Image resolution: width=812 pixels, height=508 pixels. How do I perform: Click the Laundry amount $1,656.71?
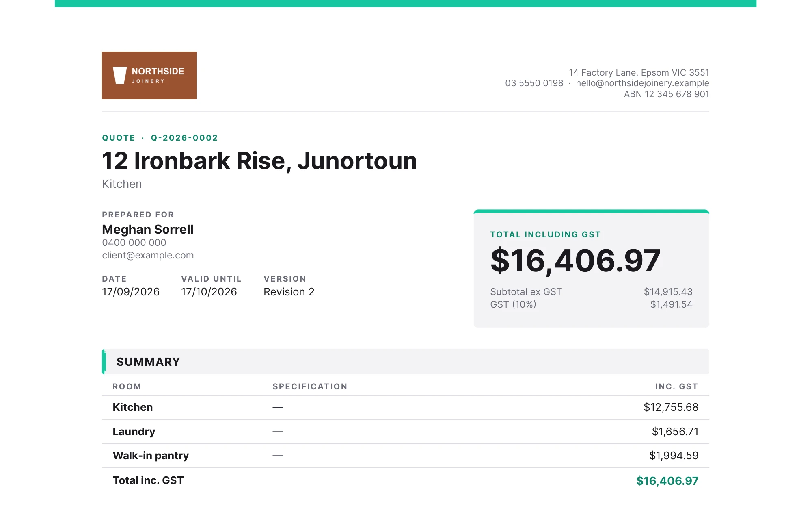[675, 432]
